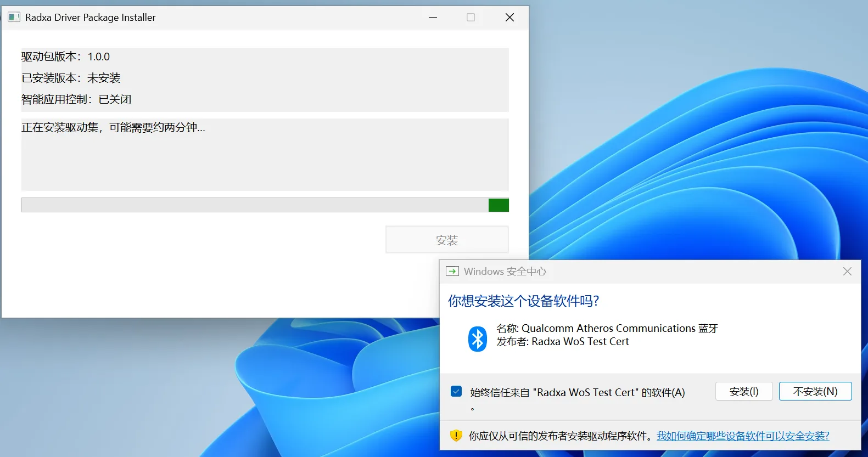Click the 已安装版本: 未安装 text
The width and height of the screenshot is (868, 457).
pos(71,78)
